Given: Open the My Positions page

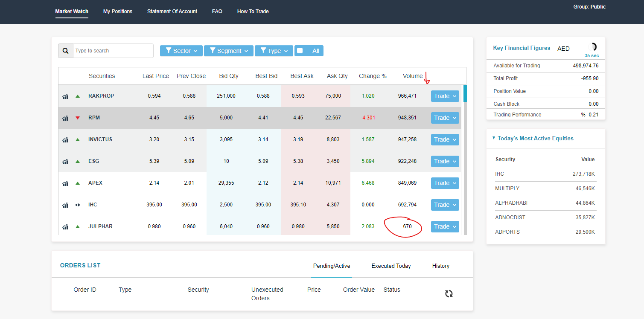Looking at the screenshot, I should [x=118, y=12].
